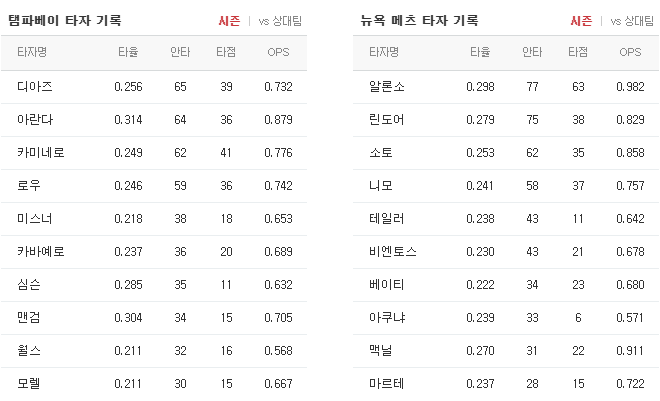Viewport: 660px width, 401px height.
Task: Open 린도어 player entry
Action: click(386, 120)
